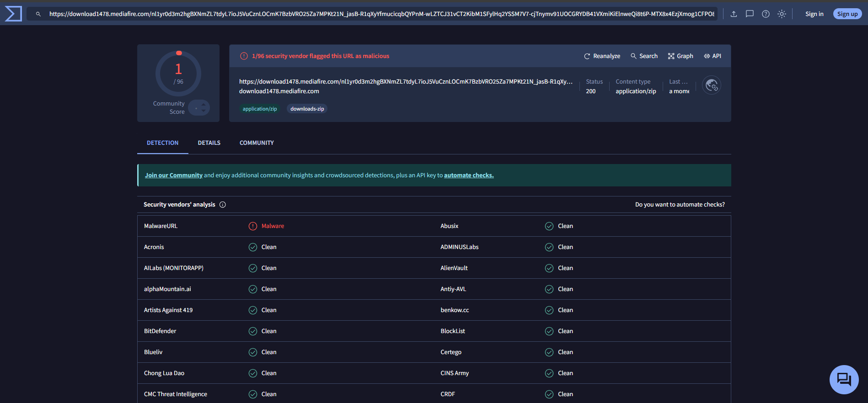The image size is (868, 403).
Task: Click the Search action button
Action: pyautogui.click(x=644, y=56)
